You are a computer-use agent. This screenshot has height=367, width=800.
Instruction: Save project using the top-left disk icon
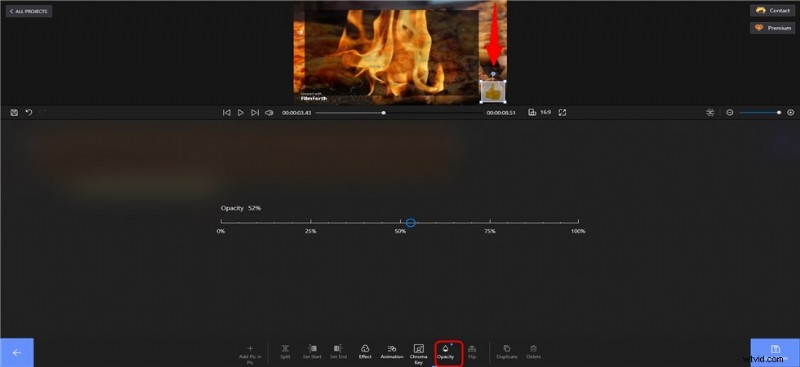point(14,112)
